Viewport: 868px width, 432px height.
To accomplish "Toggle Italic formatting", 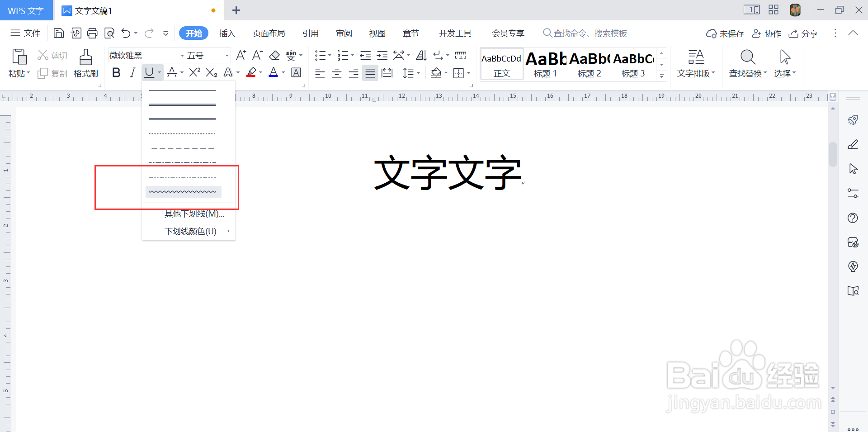I will 132,72.
